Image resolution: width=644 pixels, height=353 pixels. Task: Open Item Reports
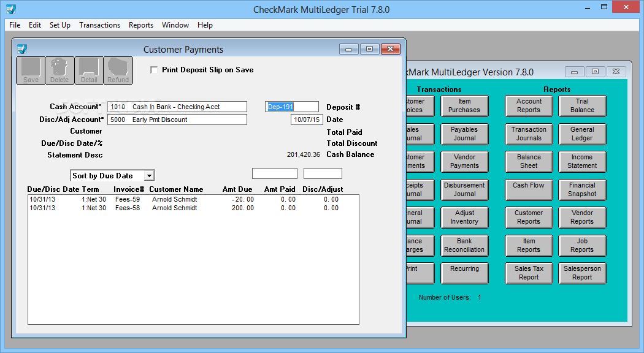pos(529,246)
